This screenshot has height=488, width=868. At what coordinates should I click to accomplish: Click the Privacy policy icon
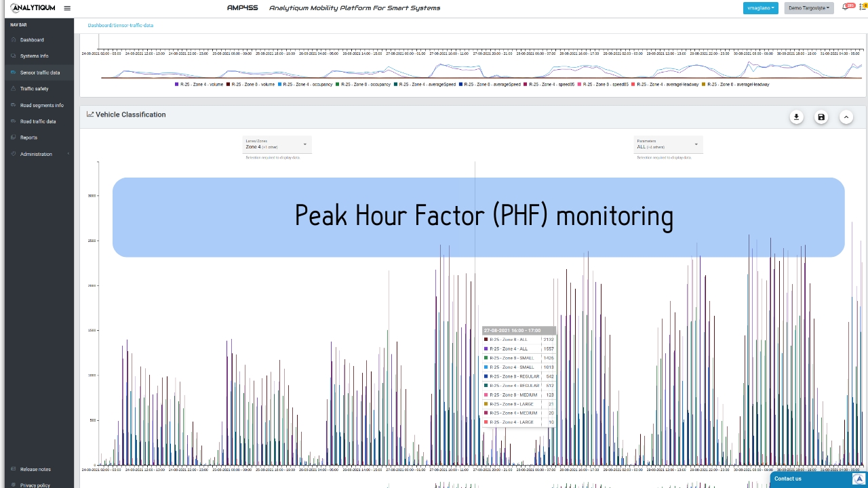coord(14,485)
